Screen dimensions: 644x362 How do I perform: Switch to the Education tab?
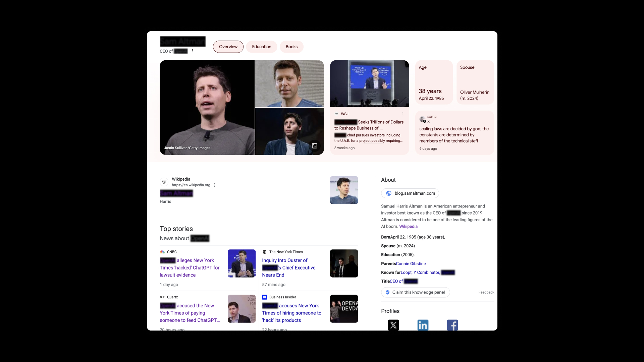tap(262, 47)
